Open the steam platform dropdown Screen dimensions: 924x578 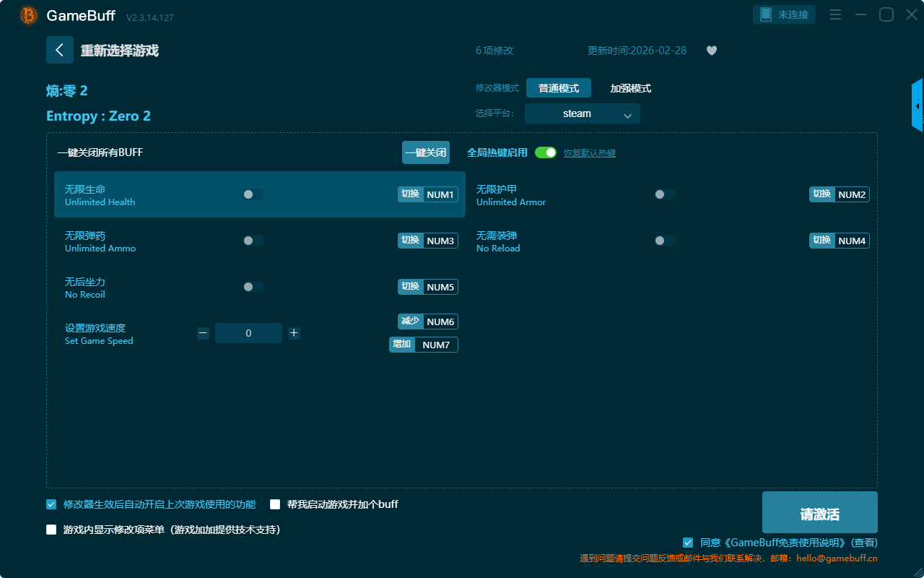pos(582,113)
